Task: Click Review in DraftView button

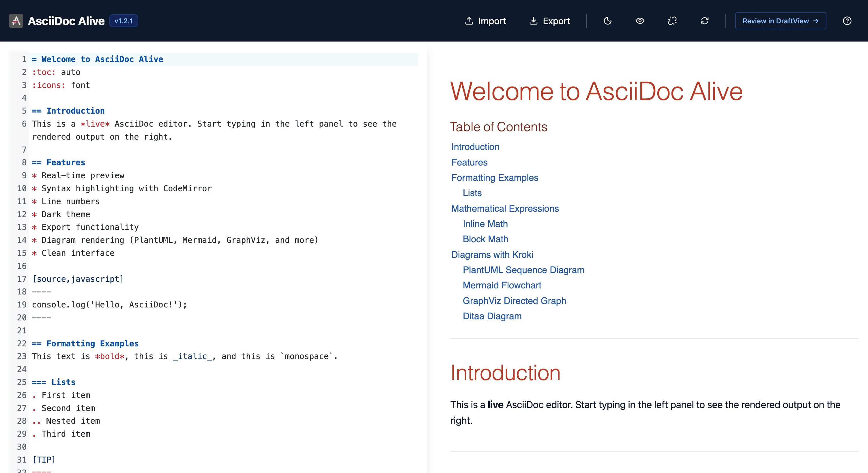Action: tap(780, 21)
